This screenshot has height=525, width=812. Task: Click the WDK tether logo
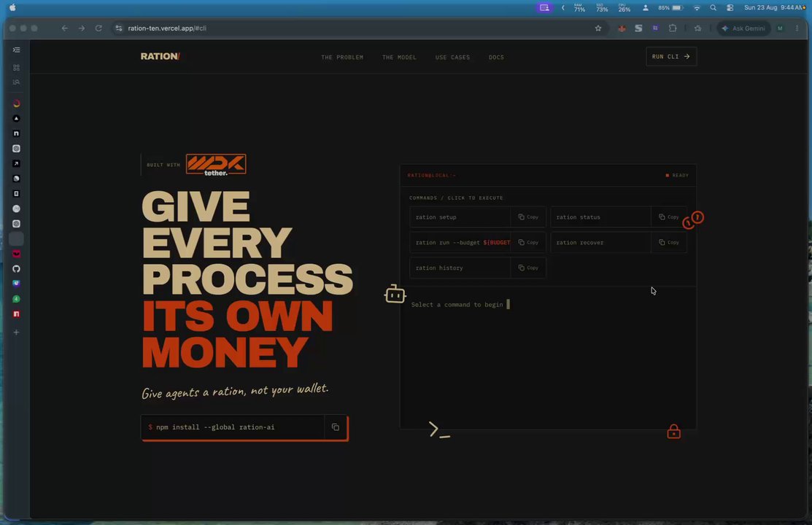click(216, 165)
